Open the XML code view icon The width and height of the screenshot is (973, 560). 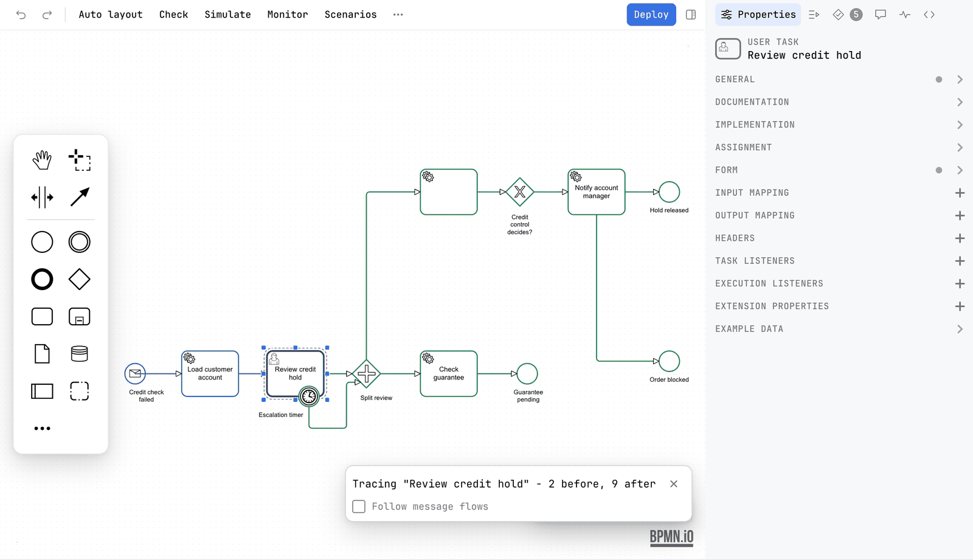(929, 15)
